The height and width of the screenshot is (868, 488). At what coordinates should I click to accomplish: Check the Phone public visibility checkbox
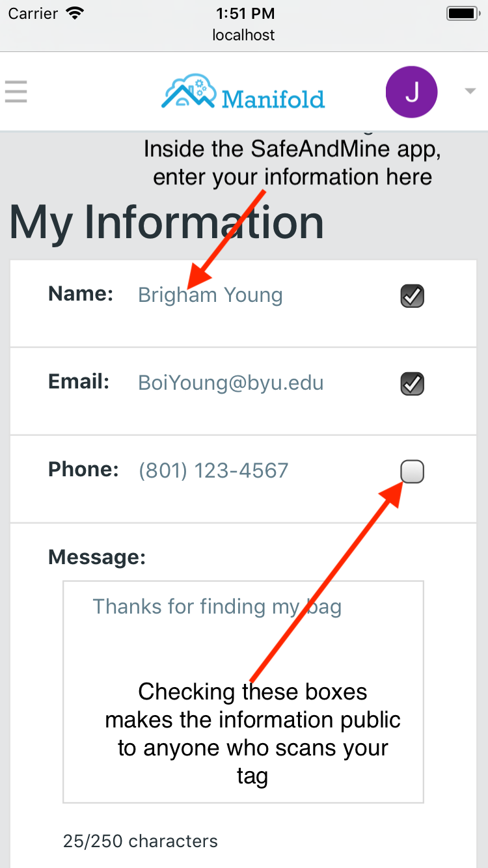click(412, 471)
